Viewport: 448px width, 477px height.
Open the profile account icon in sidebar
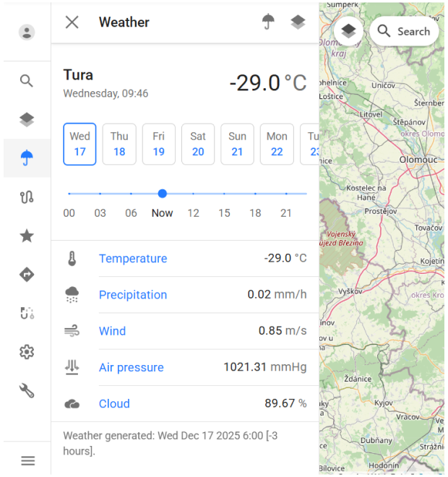[27, 32]
